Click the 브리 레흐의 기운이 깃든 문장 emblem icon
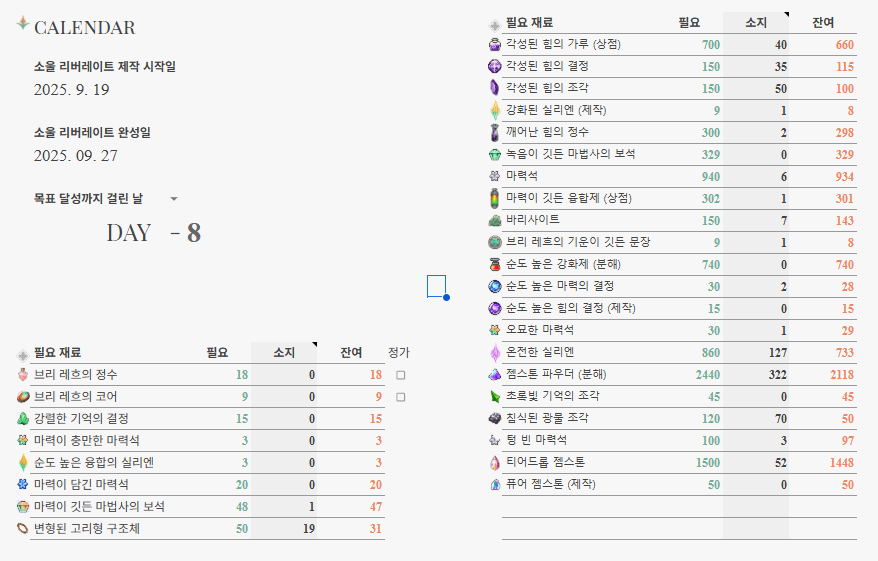The width and height of the screenshot is (878, 561). (x=494, y=242)
